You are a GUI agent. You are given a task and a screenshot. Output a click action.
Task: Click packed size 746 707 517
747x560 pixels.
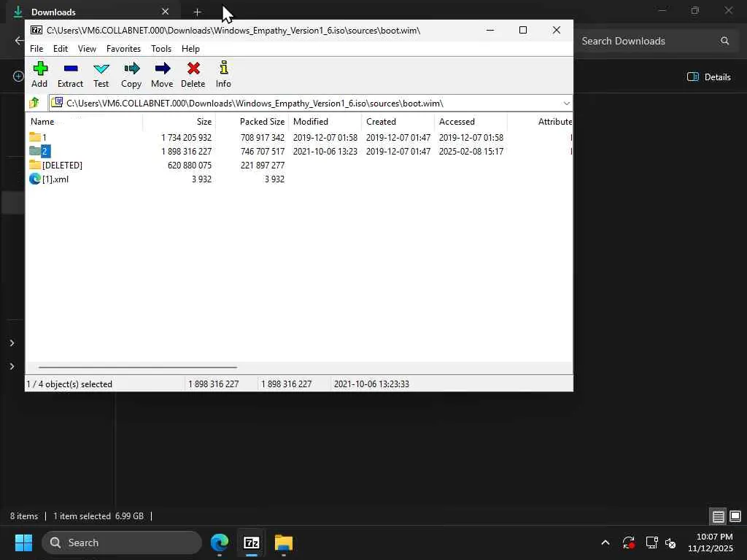tap(263, 152)
